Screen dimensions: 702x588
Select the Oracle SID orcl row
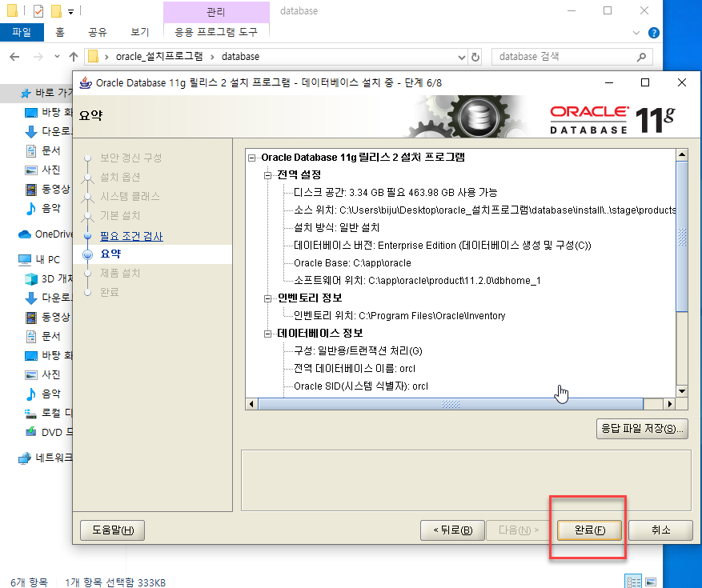pos(361,386)
